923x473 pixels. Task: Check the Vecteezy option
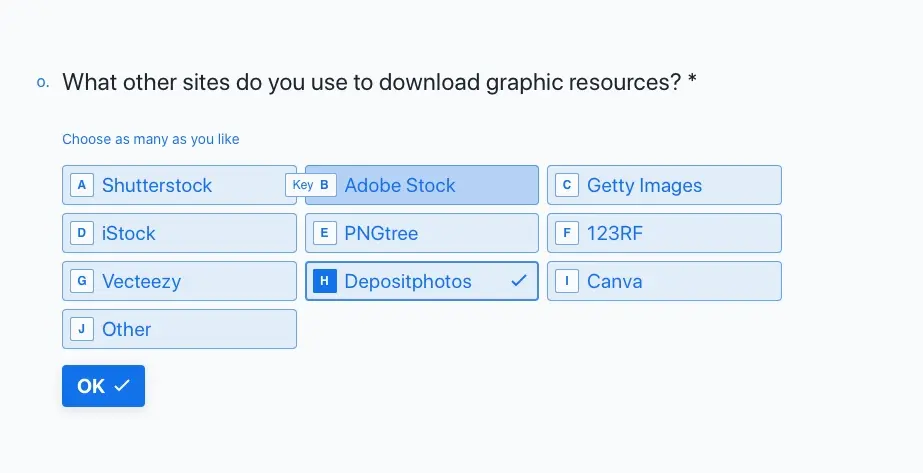[179, 281]
